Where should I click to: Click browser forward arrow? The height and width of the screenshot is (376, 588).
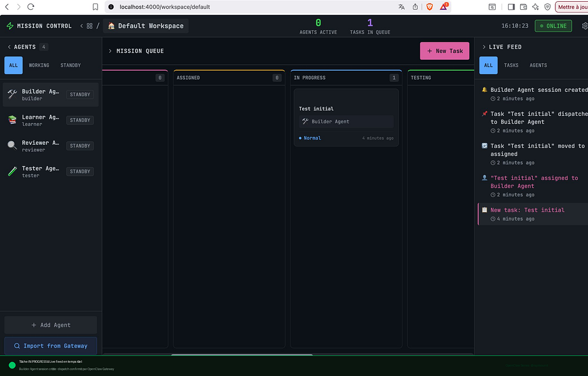coord(19,7)
